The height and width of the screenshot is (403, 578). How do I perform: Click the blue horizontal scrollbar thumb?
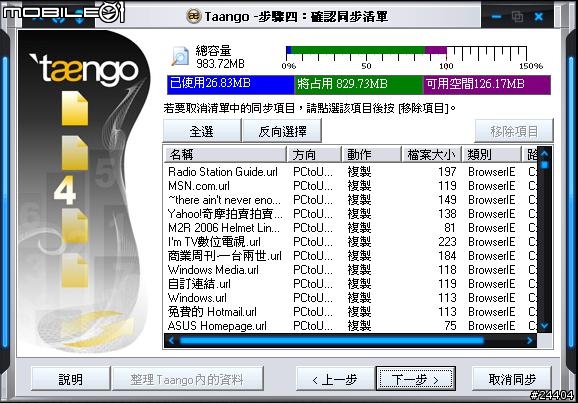point(331,340)
